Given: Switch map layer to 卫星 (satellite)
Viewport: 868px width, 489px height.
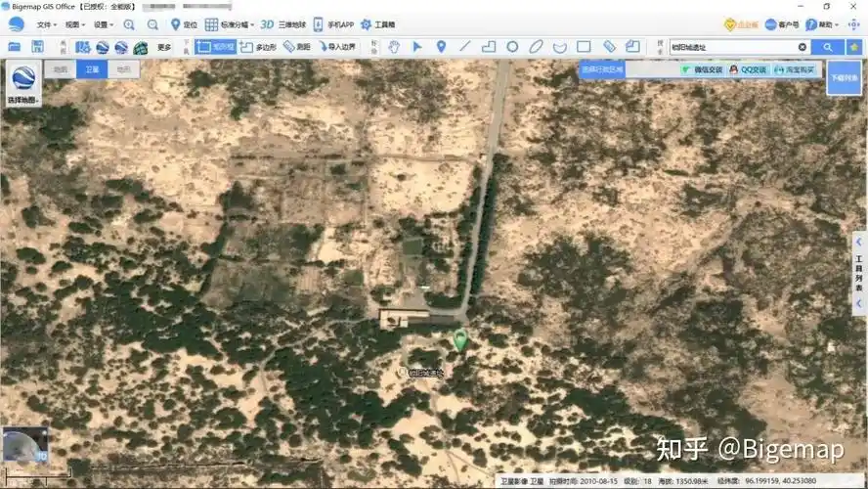Looking at the screenshot, I should coord(91,69).
